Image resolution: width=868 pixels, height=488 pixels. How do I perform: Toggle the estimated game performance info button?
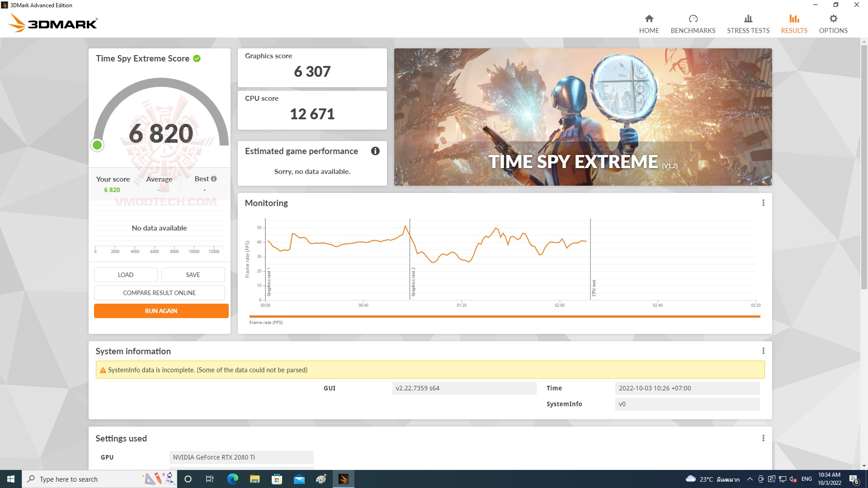(x=375, y=151)
